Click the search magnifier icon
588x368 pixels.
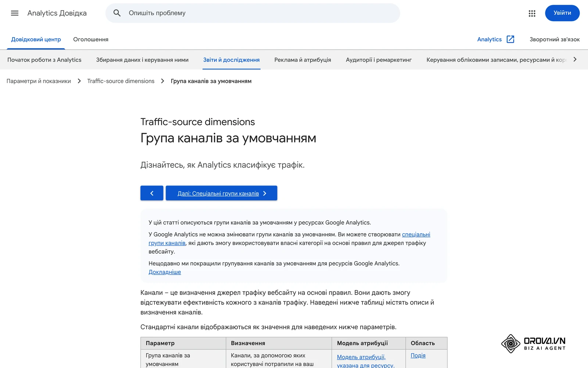[117, 13]
